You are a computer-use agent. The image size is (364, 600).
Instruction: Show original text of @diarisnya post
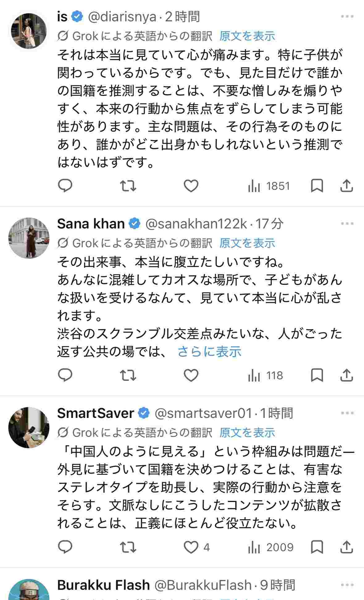tap(247, 36)
